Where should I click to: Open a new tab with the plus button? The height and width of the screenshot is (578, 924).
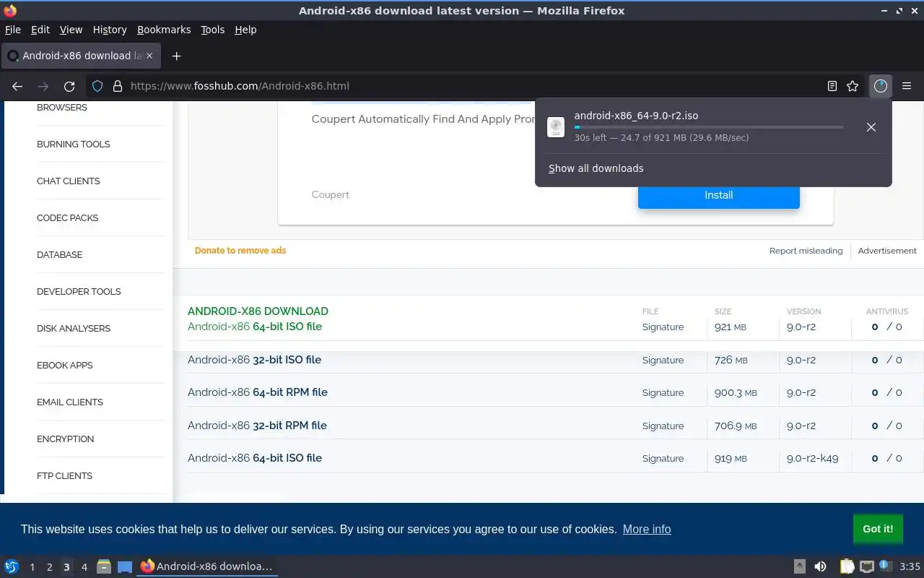point(176,56)
